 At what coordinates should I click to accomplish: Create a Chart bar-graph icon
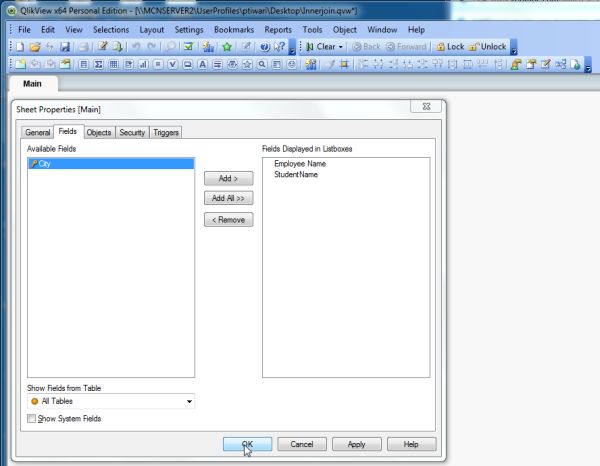click(143, 64)
